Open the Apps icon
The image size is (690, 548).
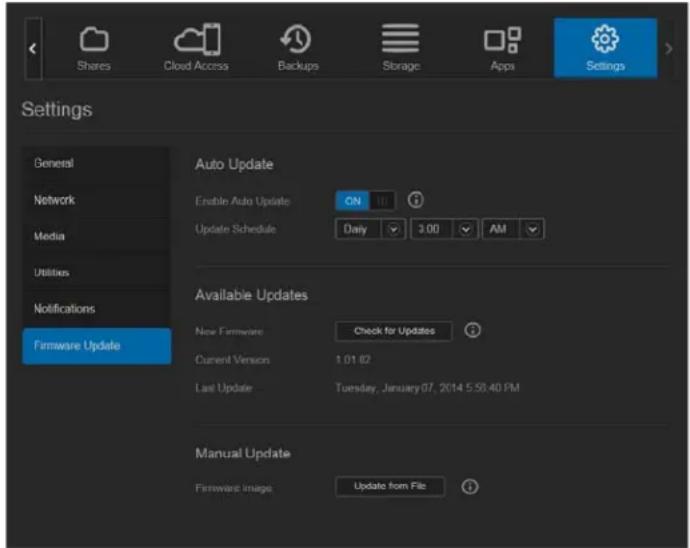tap(503, 40)
